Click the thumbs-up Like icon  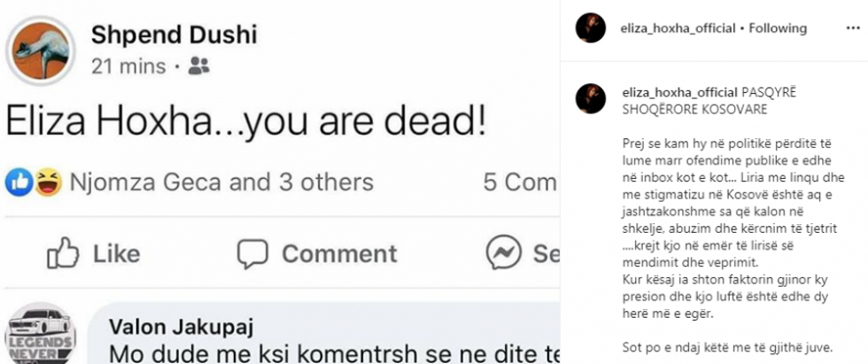63,254
